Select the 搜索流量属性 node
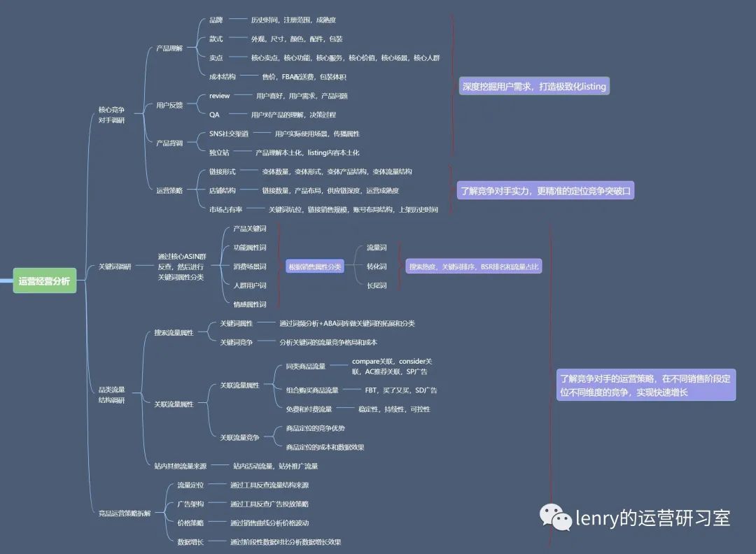Screen dimensions: 756x554 [174, 333]
